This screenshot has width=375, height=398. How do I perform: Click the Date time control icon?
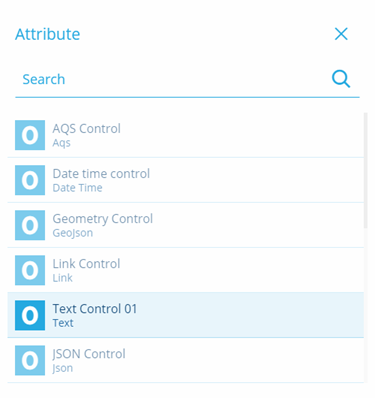(x=30, y=180)
